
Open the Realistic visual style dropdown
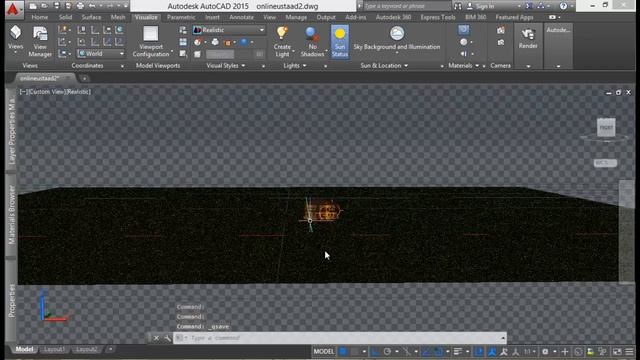coord(229,30)
